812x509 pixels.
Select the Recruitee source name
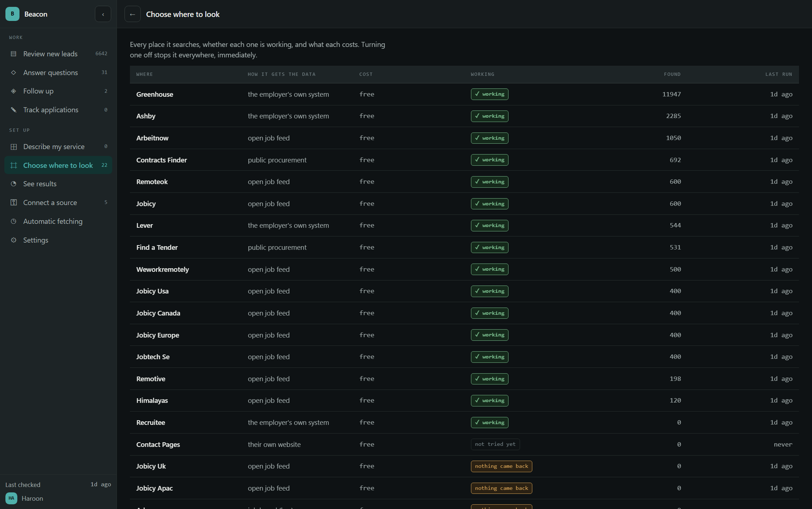point(150,422)
